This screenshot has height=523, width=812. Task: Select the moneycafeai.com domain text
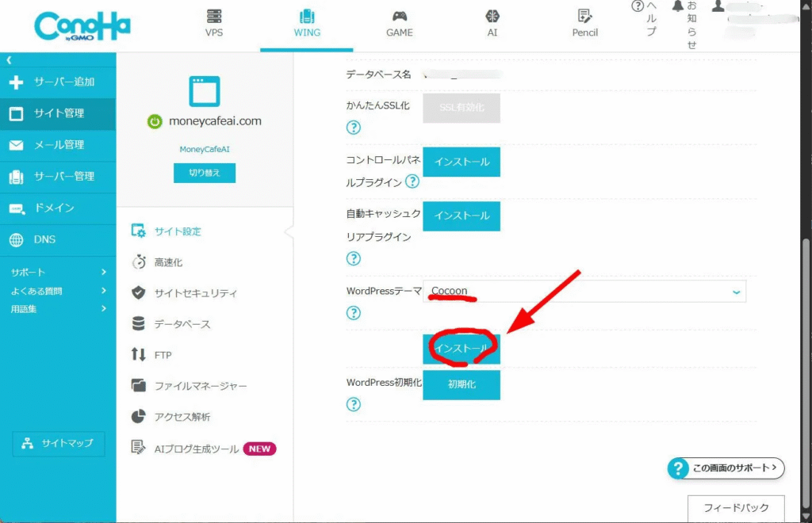215,121
